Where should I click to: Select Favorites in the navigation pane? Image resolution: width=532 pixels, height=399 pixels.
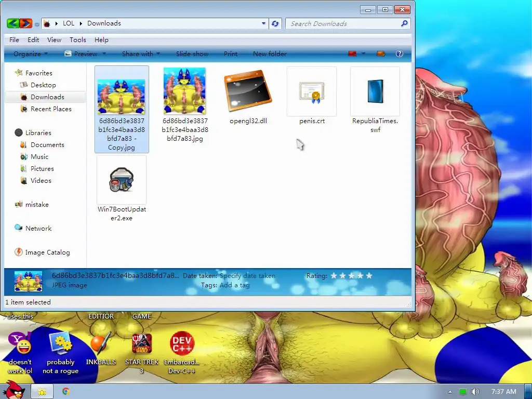pyautogui.click(x=38, y=73)
